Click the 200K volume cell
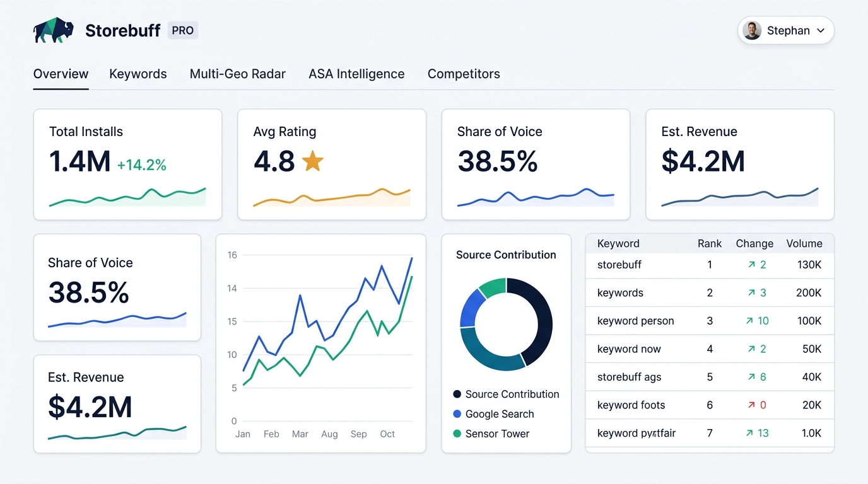Screen dimensions: 868x484 (809, 292)
